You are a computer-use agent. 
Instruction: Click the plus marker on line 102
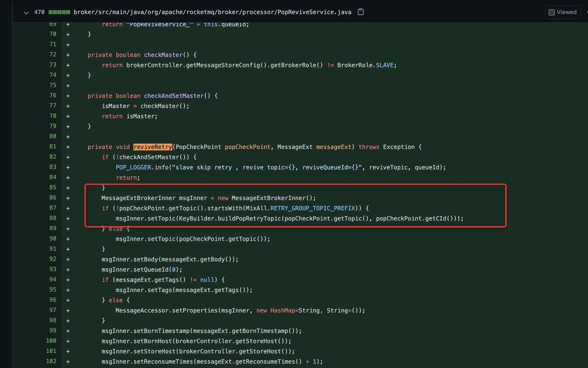[68, 362]
